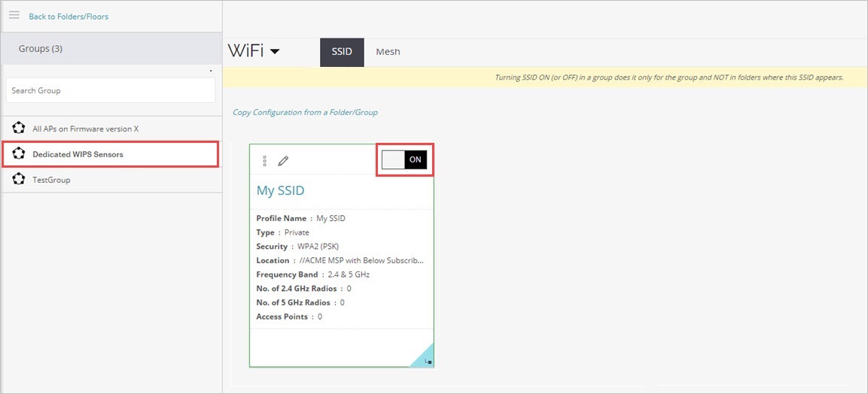Switch to the SSID tab
The width and height of the screenshot is (868, 394).
(x=342, y=52)
